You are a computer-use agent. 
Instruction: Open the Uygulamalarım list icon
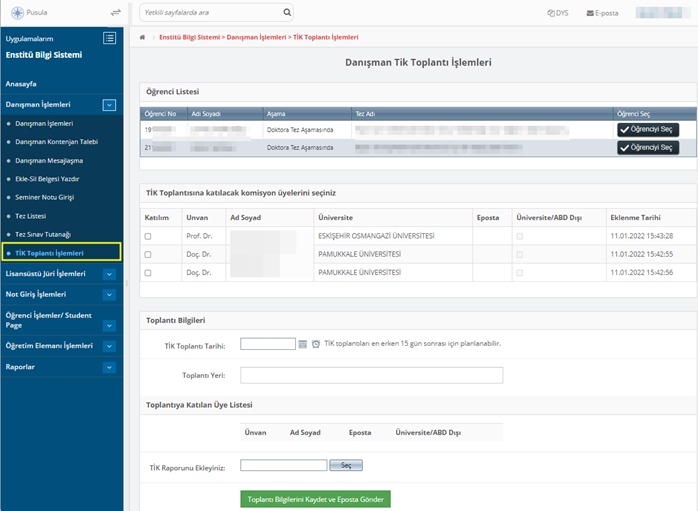[110, 38]
